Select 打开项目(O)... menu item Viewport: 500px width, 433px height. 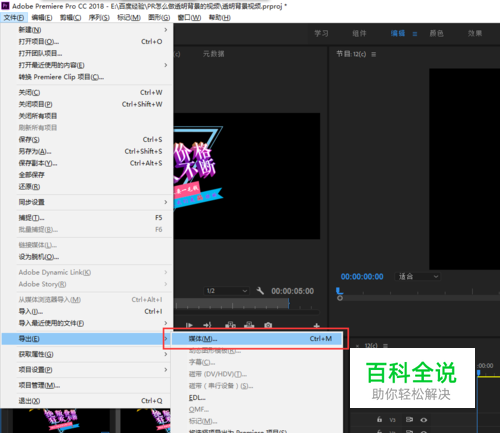click(87, 42)
